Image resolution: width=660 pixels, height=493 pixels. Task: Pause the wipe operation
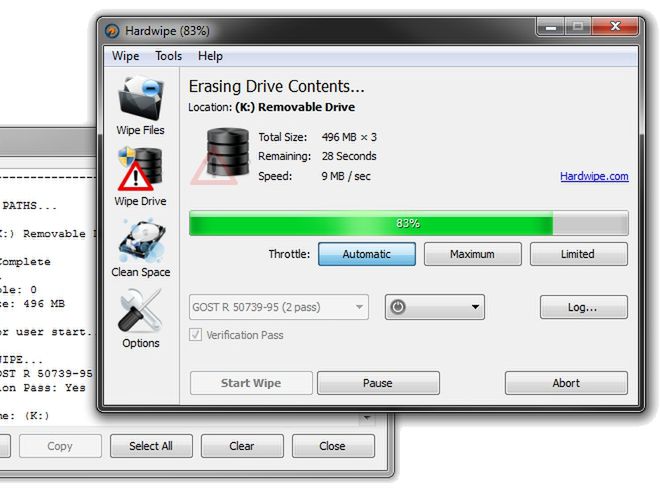pos(378,383)
